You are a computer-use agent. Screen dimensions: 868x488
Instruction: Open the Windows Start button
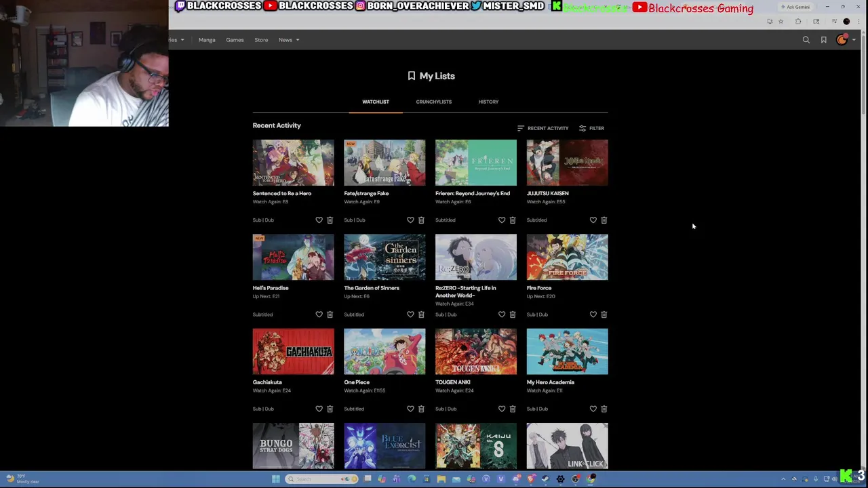pyautogui.click(x=276, y=479)
